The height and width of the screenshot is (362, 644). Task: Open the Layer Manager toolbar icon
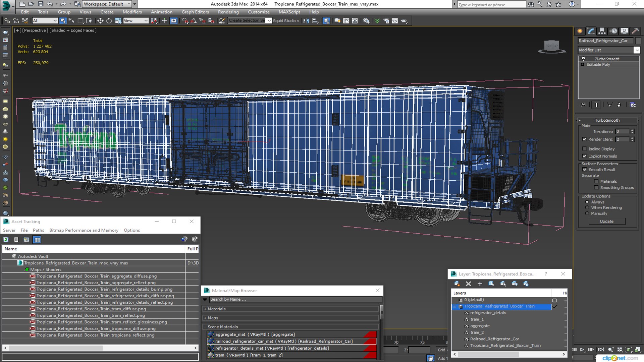pos(326,21)
